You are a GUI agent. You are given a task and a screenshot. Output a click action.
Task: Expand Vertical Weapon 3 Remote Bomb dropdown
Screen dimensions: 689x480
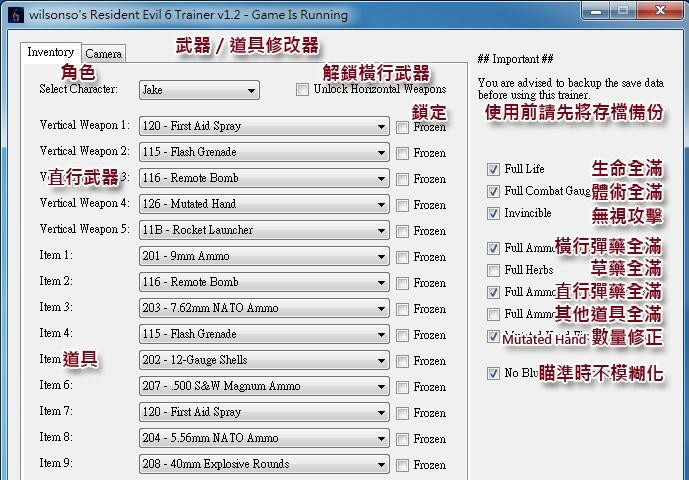click(x=264, y=178)
